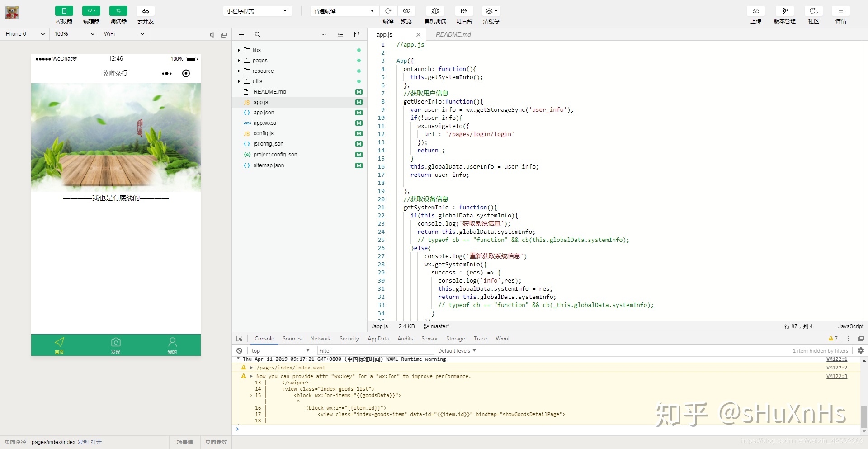This screenshot has height=449, width=868.
Task: Click the console Filter input field
Action: [375, 351]
